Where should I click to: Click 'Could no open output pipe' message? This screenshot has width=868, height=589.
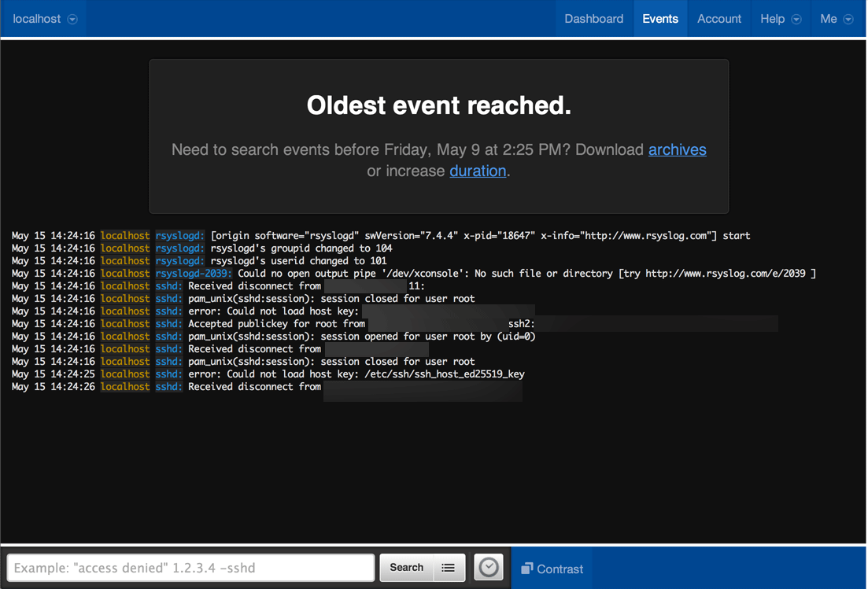[526, 274]
